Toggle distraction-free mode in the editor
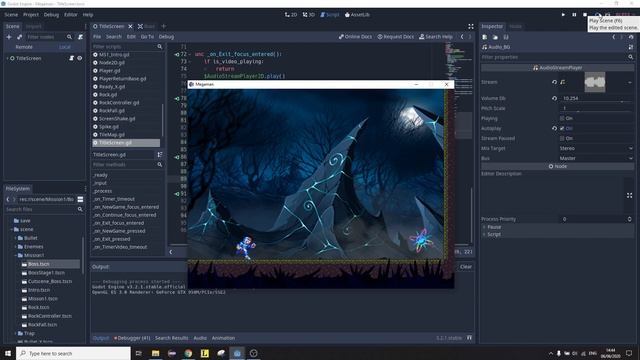The width and height of the screenshot is (640, 360). (471, 26)
